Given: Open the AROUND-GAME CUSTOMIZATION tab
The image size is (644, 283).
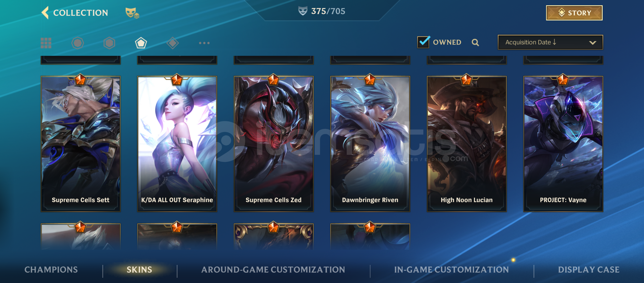Looking at the screenshot, I should (273, 270).
